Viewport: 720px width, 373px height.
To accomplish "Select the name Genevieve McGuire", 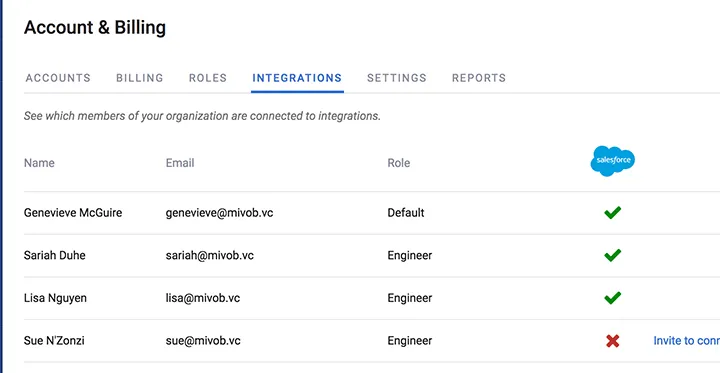I will pyautogui.click(x=73, y=213).
